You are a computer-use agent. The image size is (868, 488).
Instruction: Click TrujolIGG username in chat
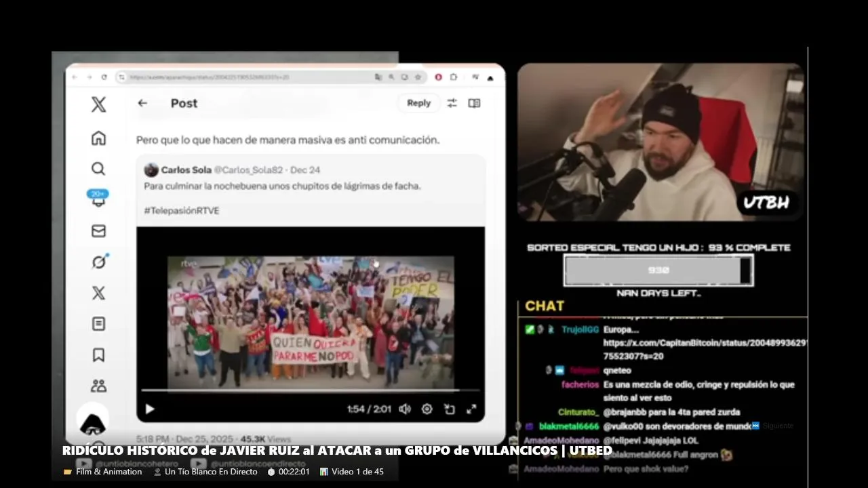580,329
